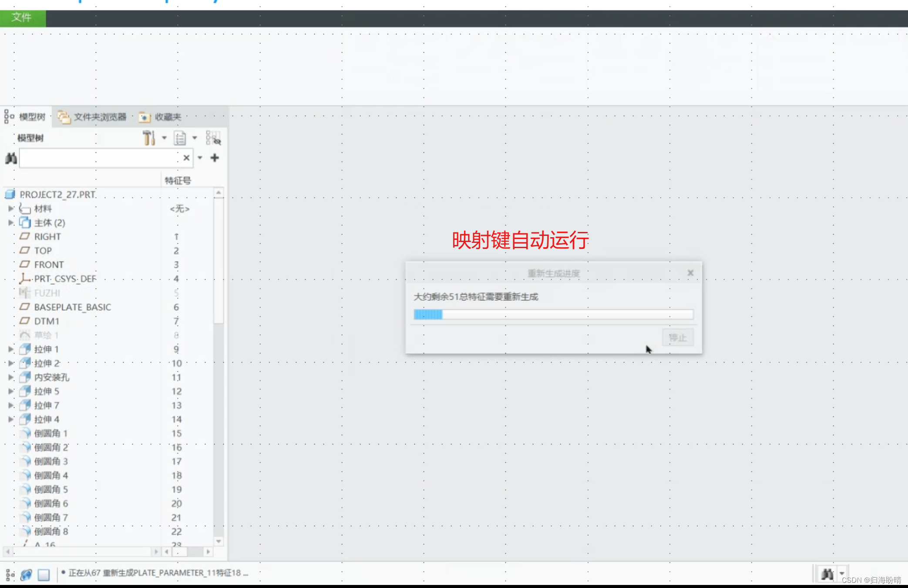
Task: Open the 文件 file menu
Action: tap(22, 17)
